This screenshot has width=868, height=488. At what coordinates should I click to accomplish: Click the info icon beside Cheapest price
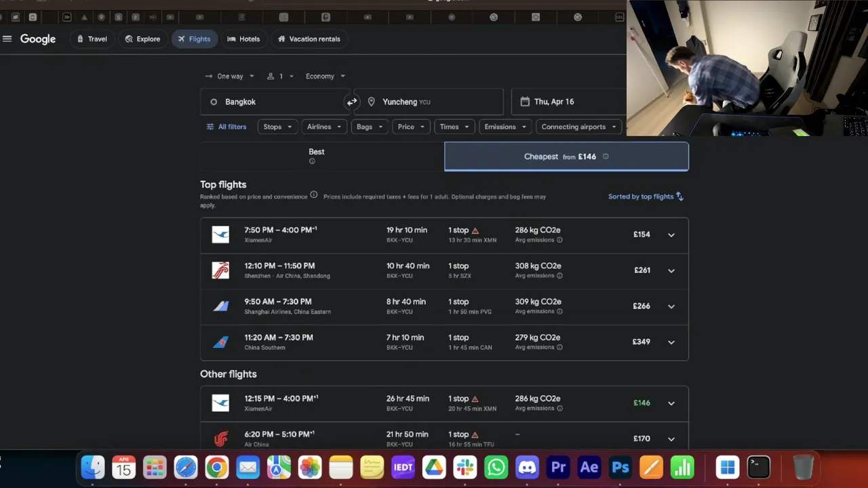[x=606, y=157]
